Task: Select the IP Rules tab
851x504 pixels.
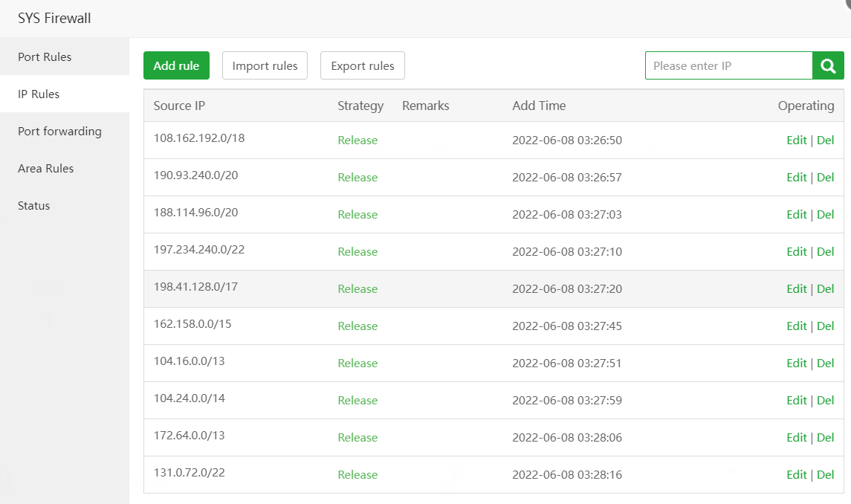Action: (39, 94)
